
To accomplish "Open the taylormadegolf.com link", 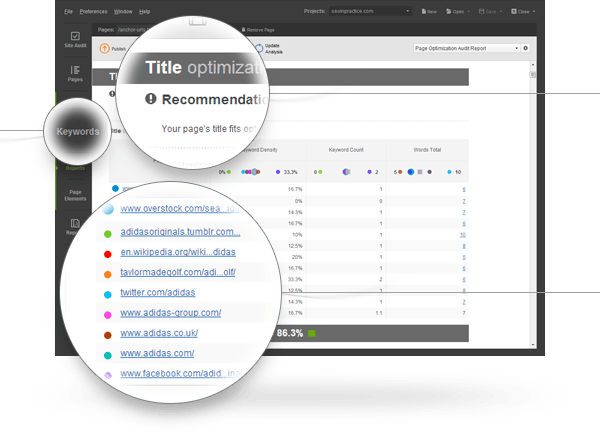I will [x=178, y=272].
